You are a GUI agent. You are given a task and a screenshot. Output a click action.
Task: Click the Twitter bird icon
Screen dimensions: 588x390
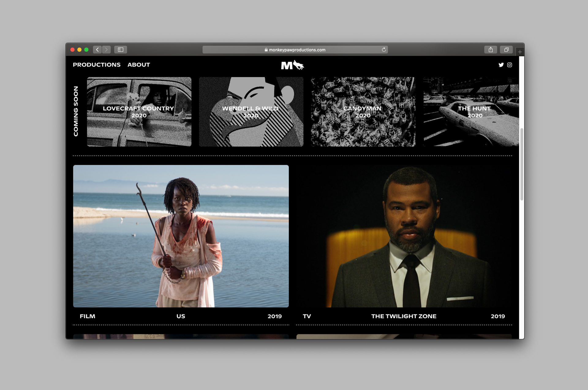[x=501, y=65]
